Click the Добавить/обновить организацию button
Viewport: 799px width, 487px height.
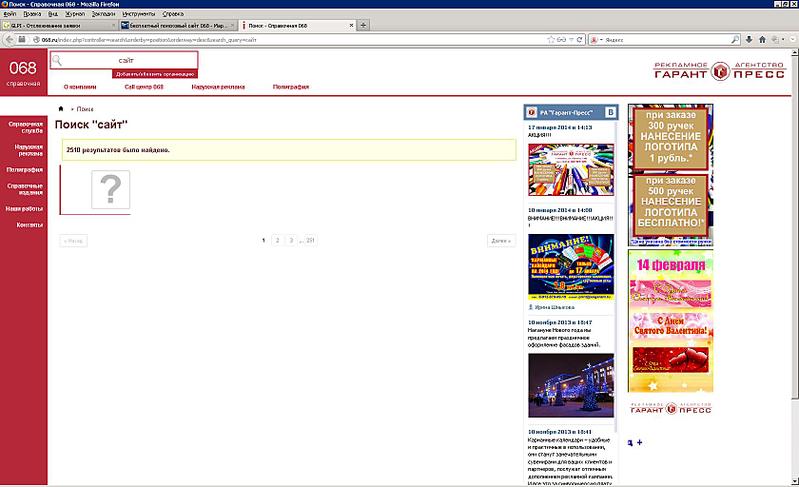[x=154, y=75]
